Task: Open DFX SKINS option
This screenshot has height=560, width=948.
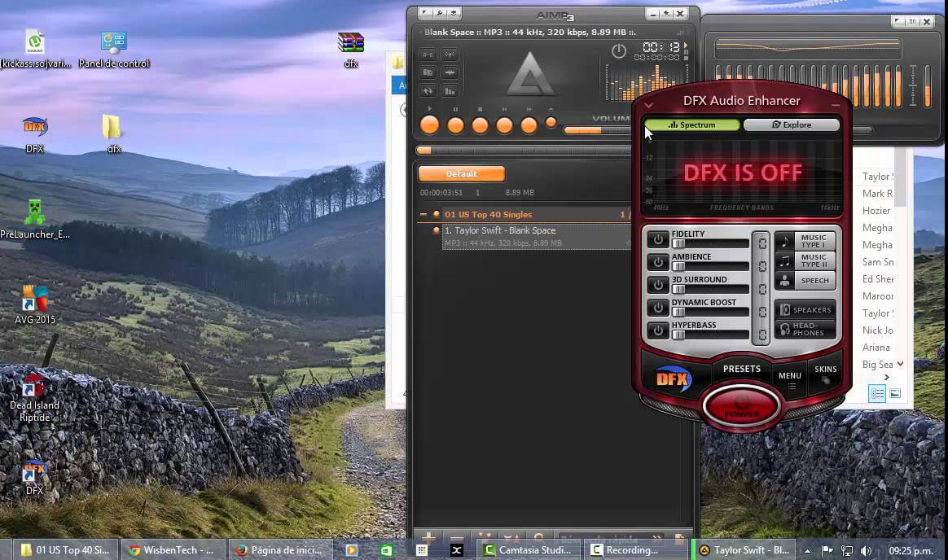Action: tap(825, 374)
